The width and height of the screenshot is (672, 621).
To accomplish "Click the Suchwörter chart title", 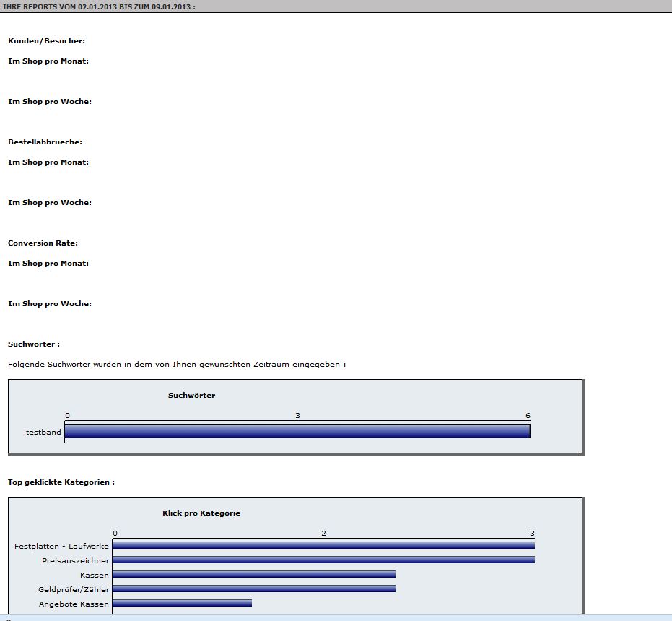I will pos(191,395).
